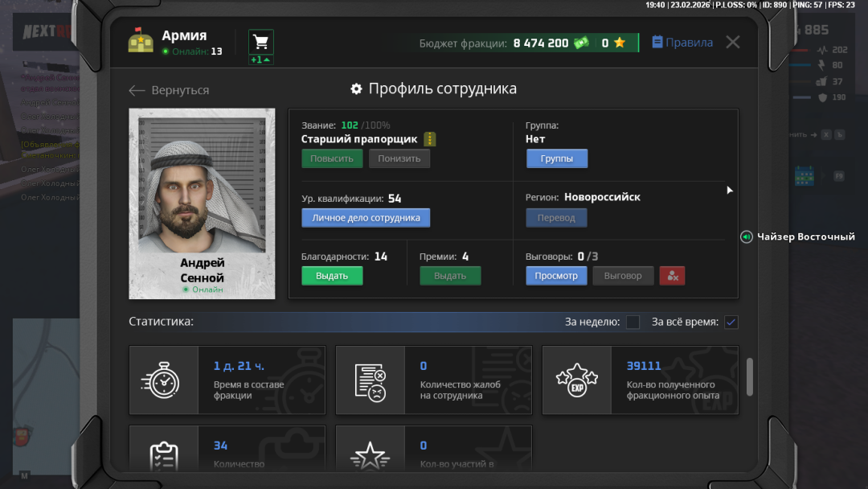Viewport: 868px width, 489px height.
Task: Click the statistics panel vertical scrollbar
Action: [x=750, y=377]
